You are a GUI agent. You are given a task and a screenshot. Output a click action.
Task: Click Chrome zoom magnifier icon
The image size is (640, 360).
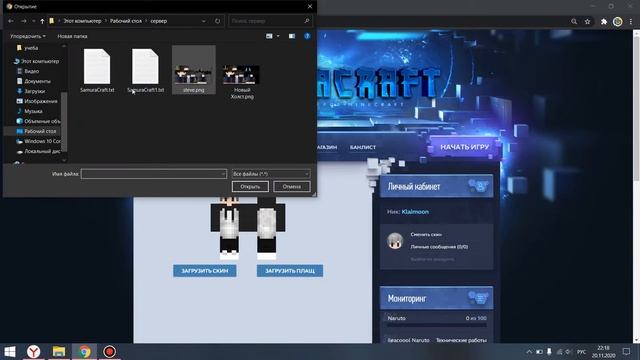(x=574, y=21)
